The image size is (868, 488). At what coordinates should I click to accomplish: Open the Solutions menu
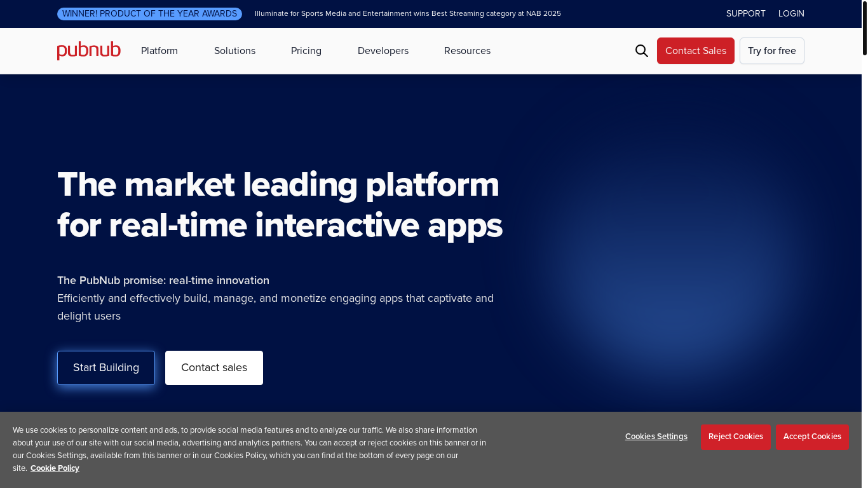point(234,51)
